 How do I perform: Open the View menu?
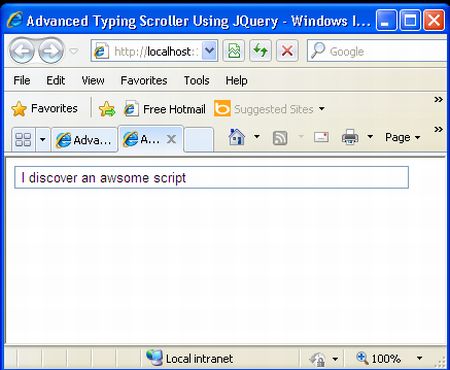[93, 80]
